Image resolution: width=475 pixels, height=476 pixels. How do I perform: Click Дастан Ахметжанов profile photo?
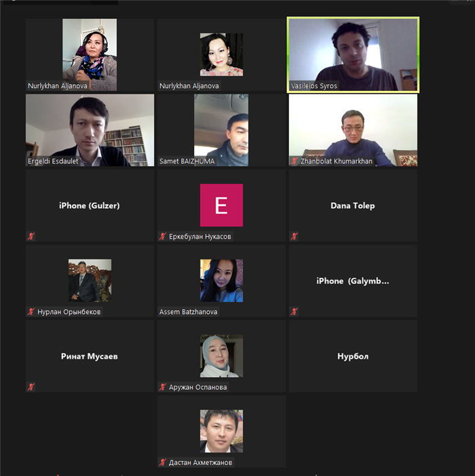(221, 431)
